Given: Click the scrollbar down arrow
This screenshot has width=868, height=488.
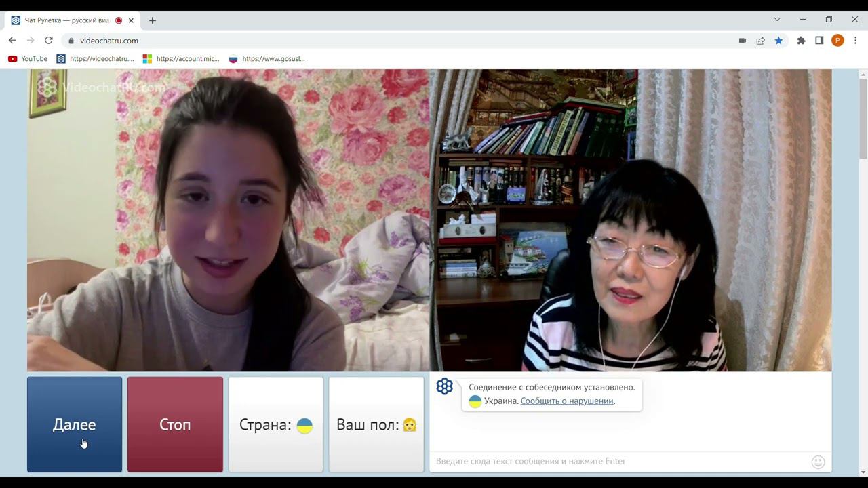Looking at the screenshot, I should coord(863,472).
